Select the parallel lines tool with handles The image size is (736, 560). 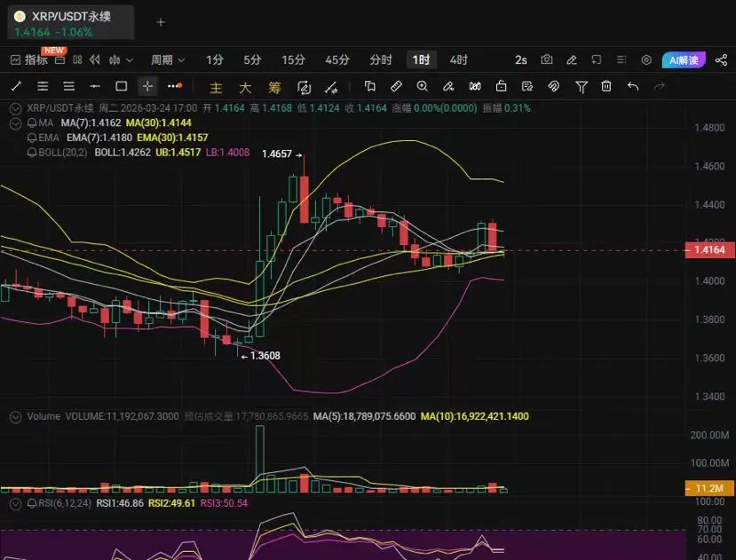coord(43,86)
